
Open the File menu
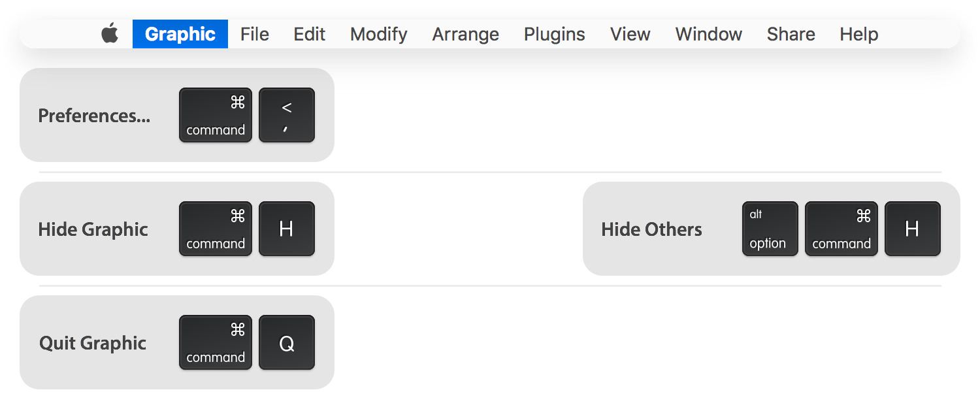pos(255,34)
